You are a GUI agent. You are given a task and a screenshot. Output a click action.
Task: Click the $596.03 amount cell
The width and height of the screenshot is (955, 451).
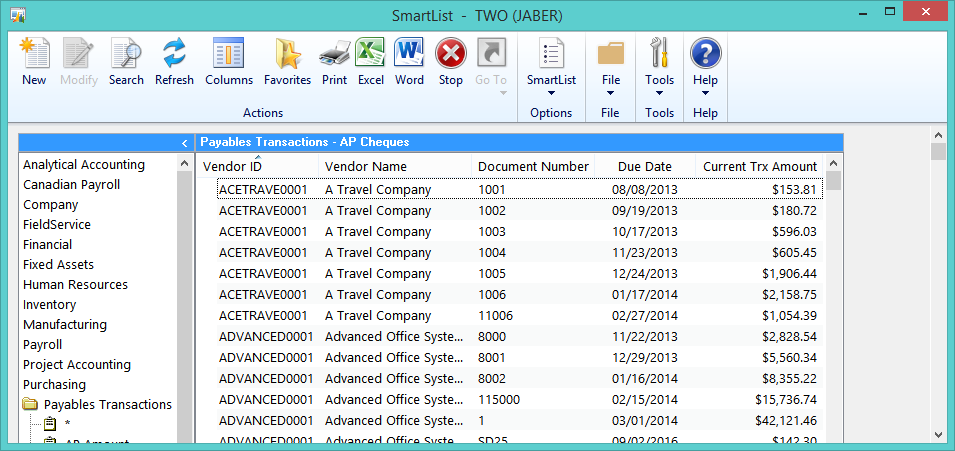[x=794, y=232]
